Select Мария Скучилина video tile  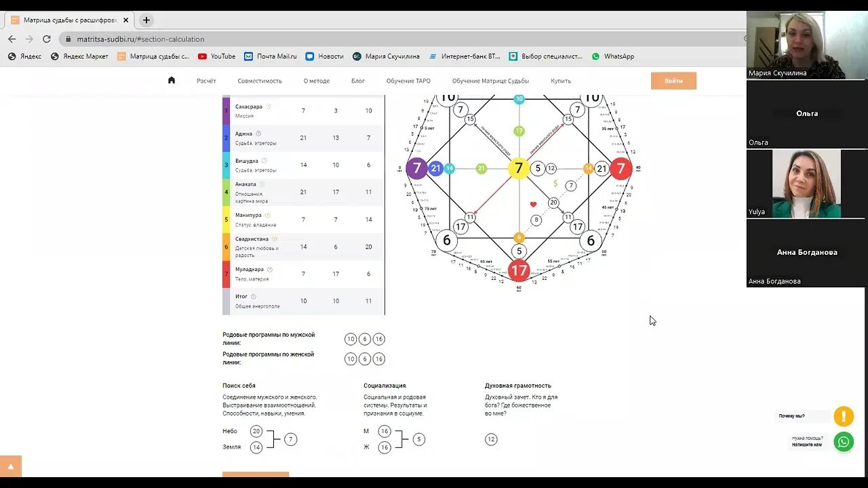point(806,45)
